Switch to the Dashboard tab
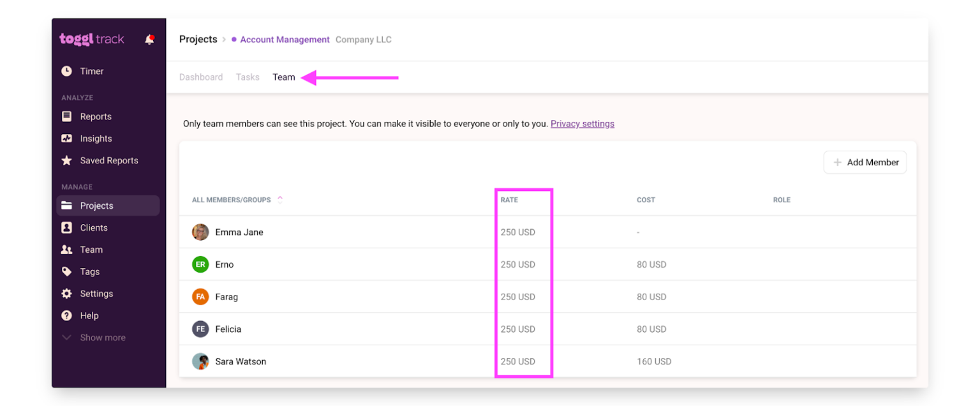 200,77
